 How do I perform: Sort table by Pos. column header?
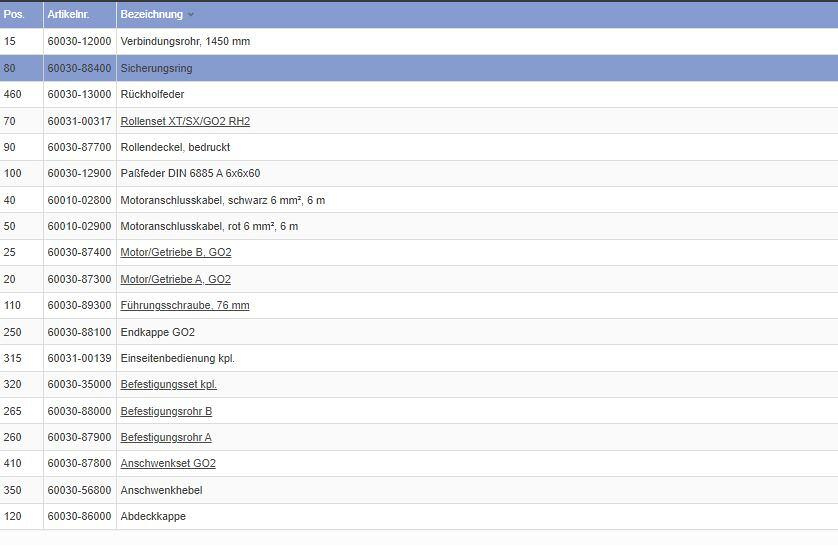[x=14, y=14]
